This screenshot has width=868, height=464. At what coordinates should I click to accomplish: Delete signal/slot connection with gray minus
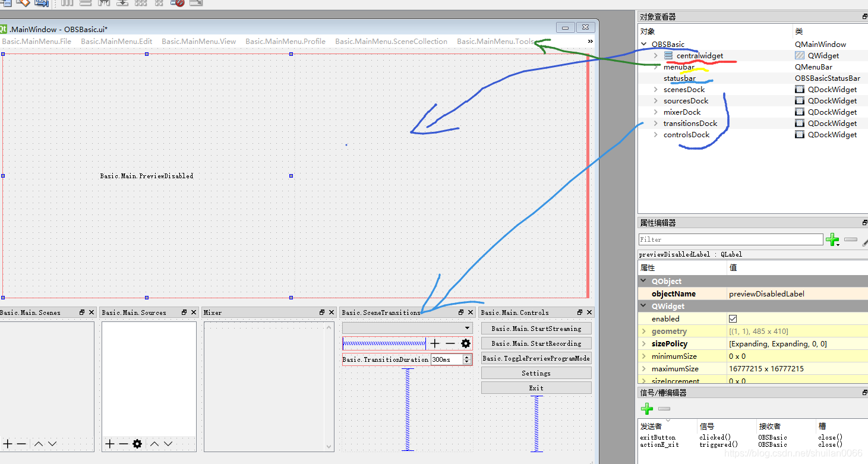click(664, 409)
